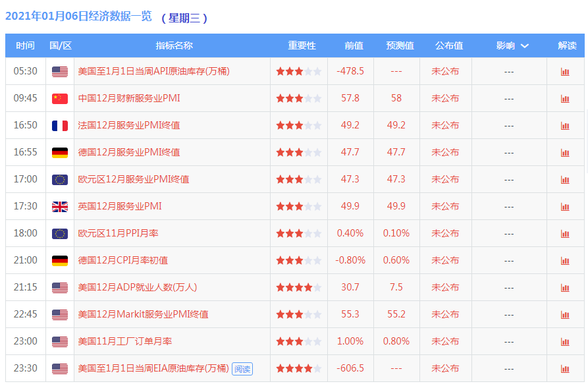Open 欧元区12月服务业PMI终值 link
Screen dimensions: 588x388
click(x=133, y=179)
